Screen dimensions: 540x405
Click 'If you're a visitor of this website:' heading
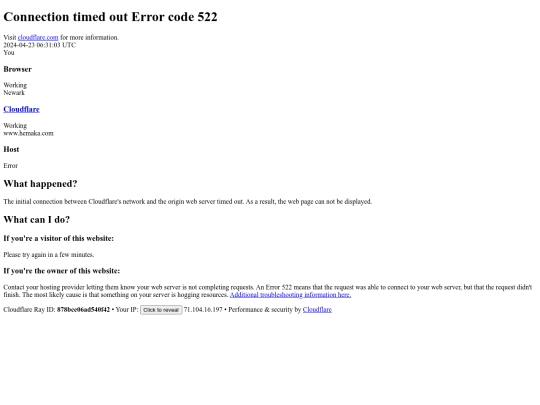click(x=59, y=238)
